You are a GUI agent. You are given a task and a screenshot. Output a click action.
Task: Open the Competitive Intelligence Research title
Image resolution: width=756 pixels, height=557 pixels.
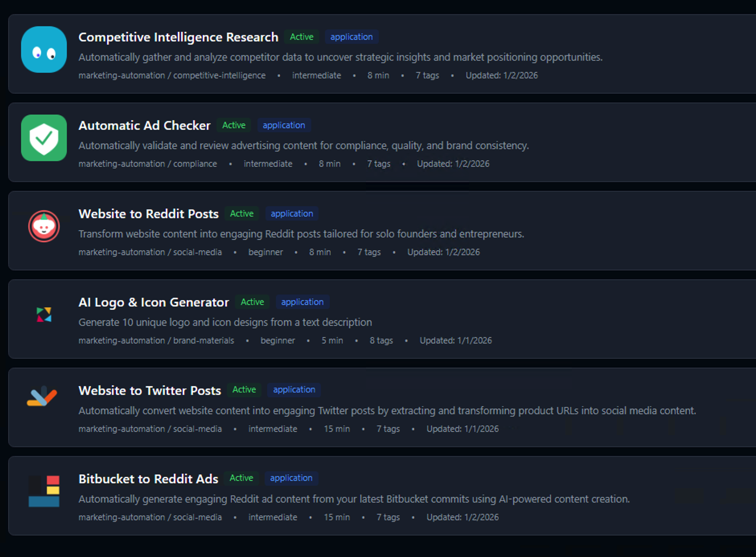point(178,37)
